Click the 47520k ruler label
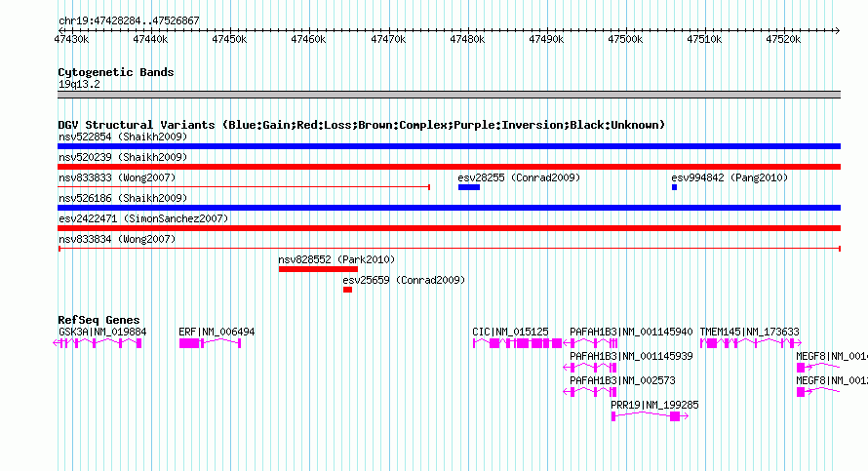This screenshot has width=868, height=471. [783, 39]
